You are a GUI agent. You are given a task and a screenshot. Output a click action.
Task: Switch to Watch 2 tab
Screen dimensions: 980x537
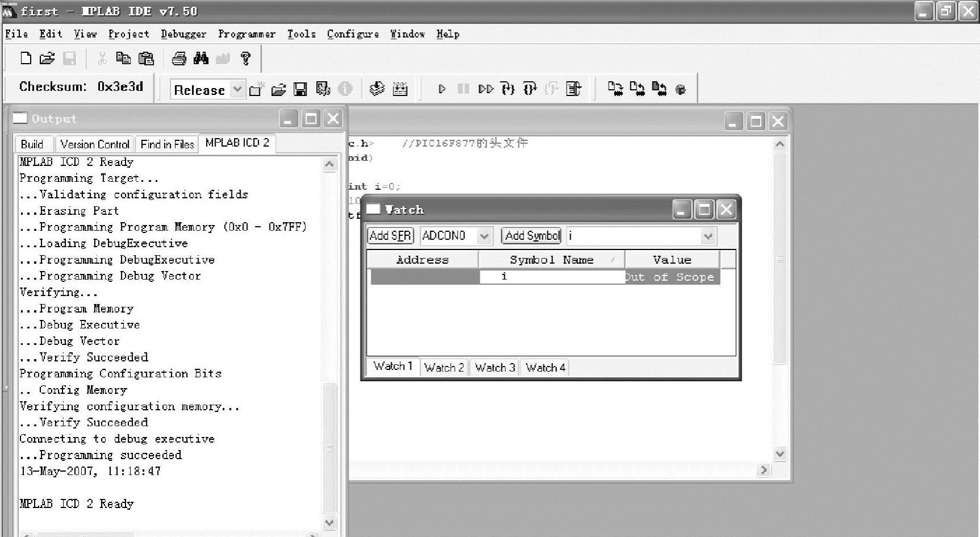[444, 368]
